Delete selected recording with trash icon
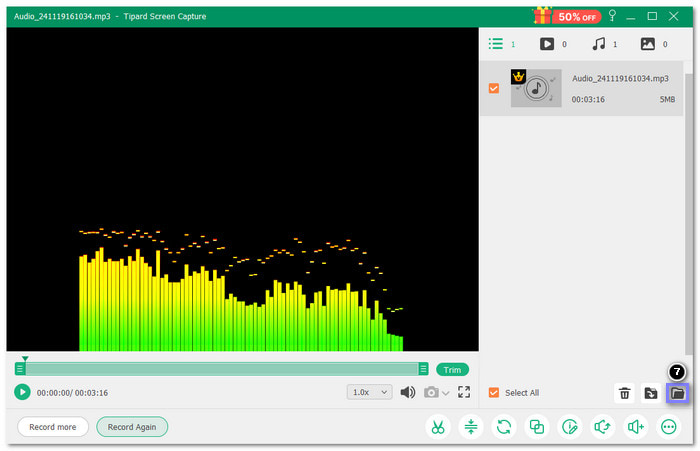Viewport: 700px width, 451px height. 624,393
